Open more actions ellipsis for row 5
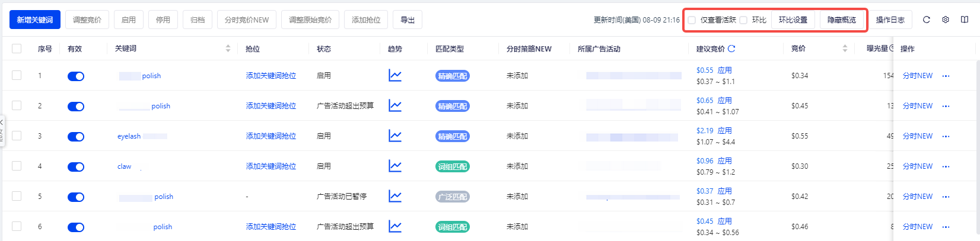 946,197
